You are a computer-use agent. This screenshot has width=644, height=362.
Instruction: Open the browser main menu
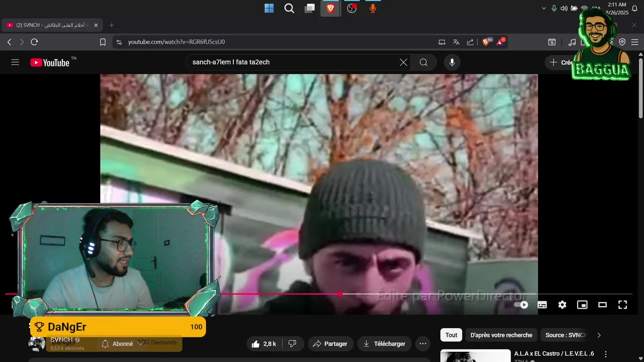tap(636, 42)
